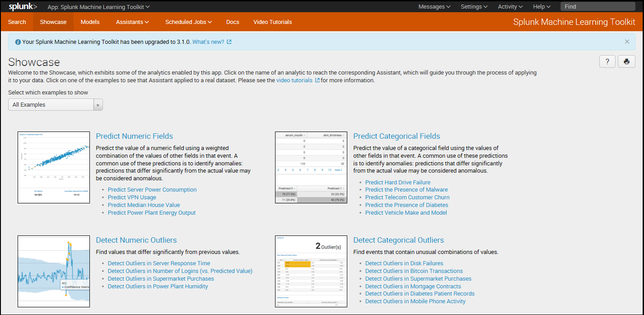Open Predict Median House Value example
644x315 pixels.
144,205
